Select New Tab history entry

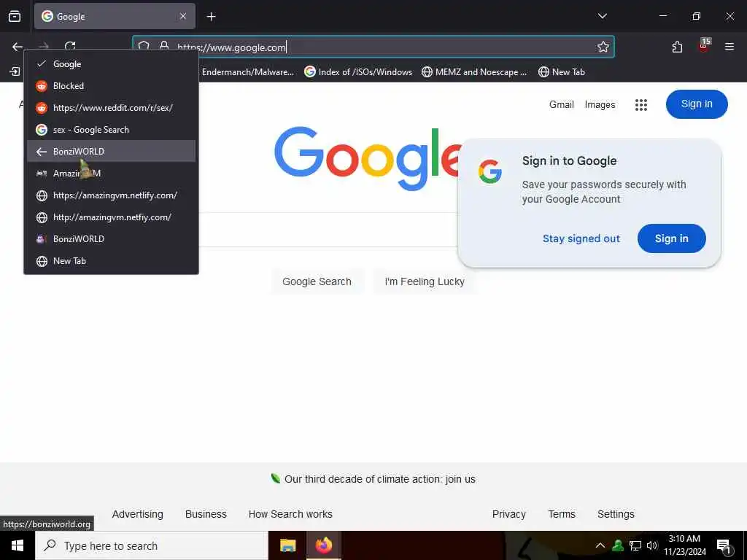coord(112,261)
